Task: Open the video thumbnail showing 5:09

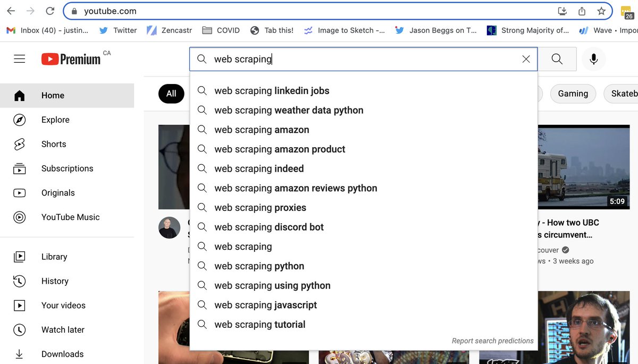Action: pos(584,167)
